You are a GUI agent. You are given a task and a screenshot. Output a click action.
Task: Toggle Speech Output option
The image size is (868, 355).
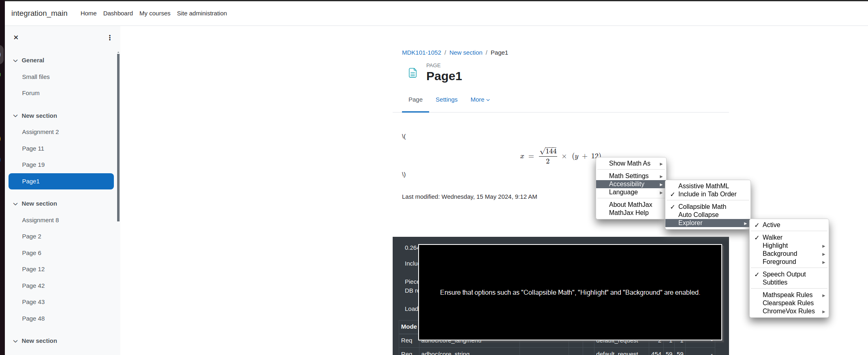789,274
